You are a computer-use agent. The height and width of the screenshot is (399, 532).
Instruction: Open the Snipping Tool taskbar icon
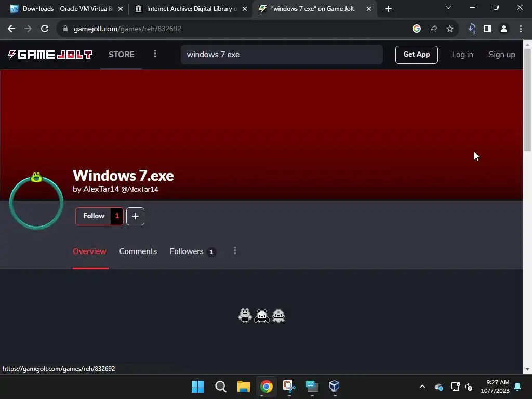(289, 387)
